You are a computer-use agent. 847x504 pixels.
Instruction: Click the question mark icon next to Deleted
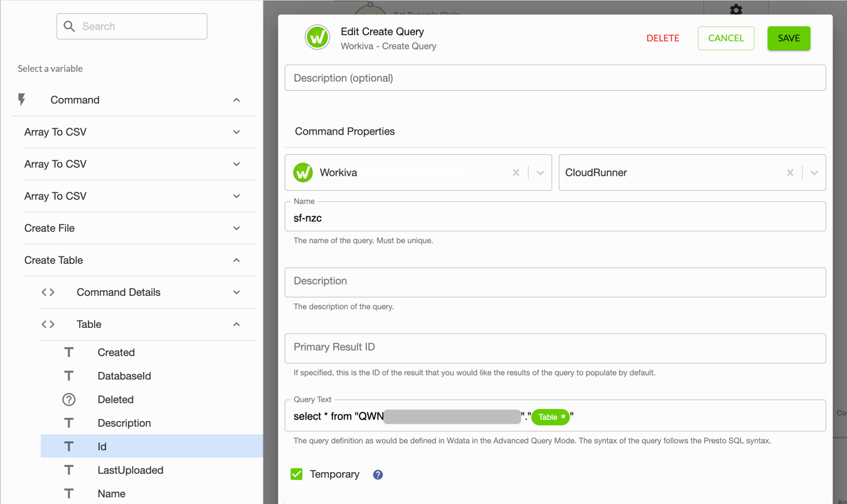(x=69, y=399)
